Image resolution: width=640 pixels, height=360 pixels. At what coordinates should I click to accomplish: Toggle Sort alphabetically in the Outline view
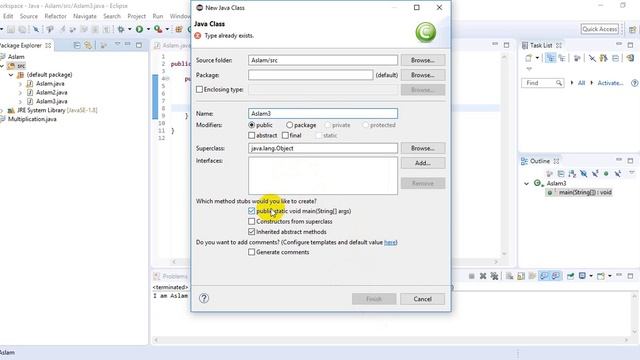[572, 174]
